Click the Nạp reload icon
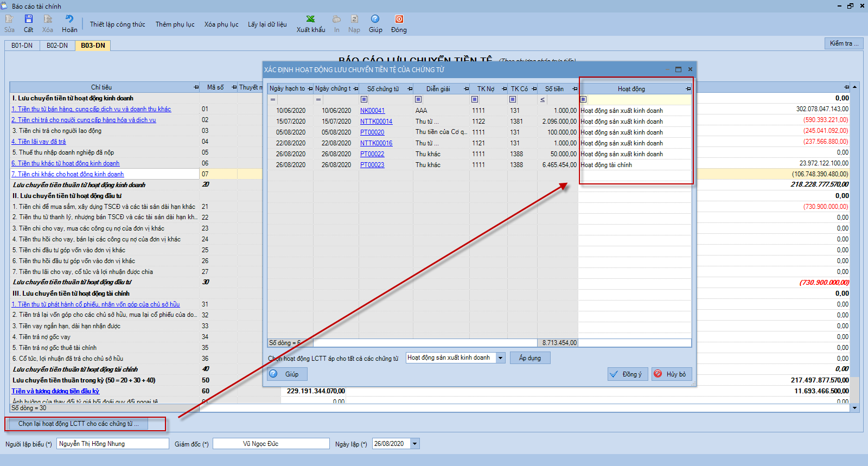Viewport: 868px width, 466px height. pyautogui.click(x=354, y=19)
